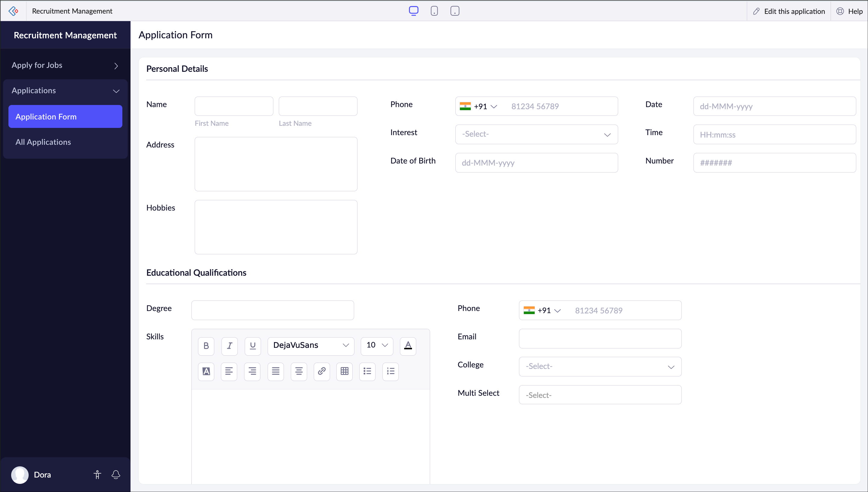868x492 pixels.
Task: Click the bulleted list icon
Action: coord(367,371)
